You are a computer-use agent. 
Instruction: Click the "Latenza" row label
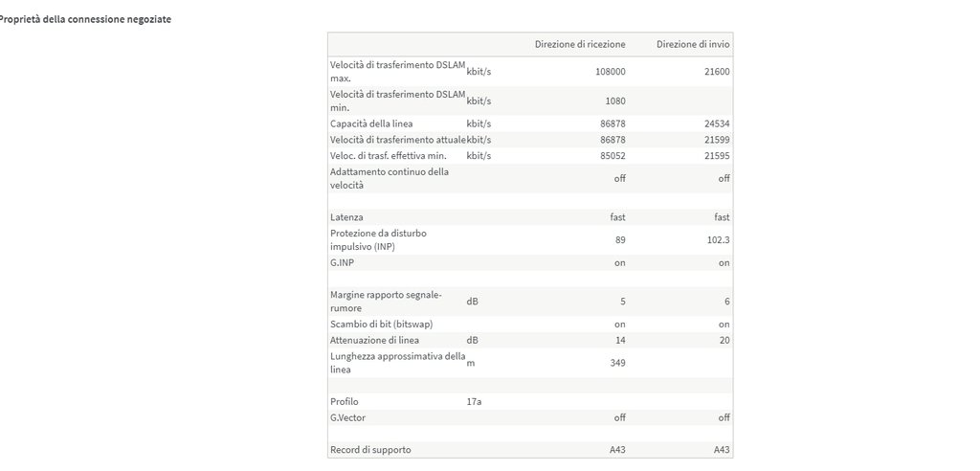click(346, 217)
